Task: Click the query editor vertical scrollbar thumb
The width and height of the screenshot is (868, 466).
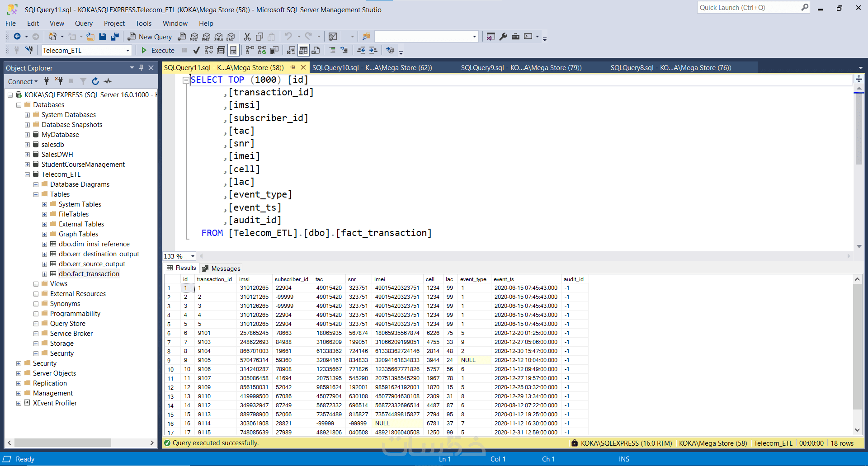Action: click(x=859, y=129)
